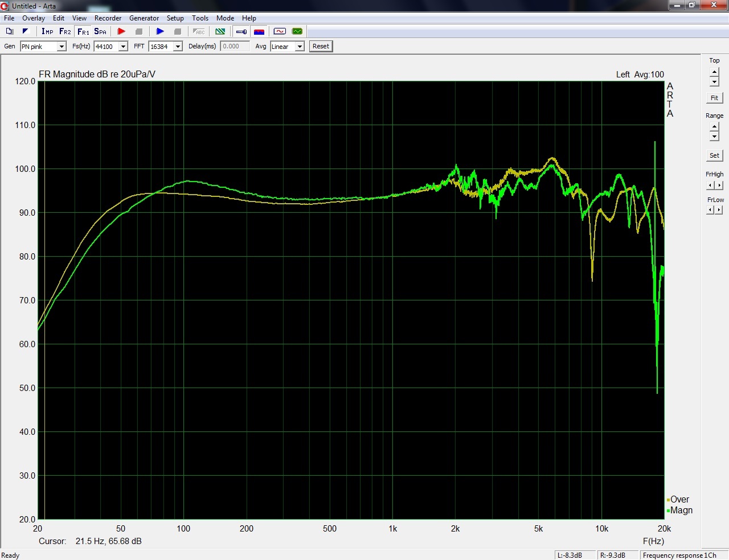This screenshot has height=560, width=729.
Task: Open the FFT size dropdown
Action: 178,47
